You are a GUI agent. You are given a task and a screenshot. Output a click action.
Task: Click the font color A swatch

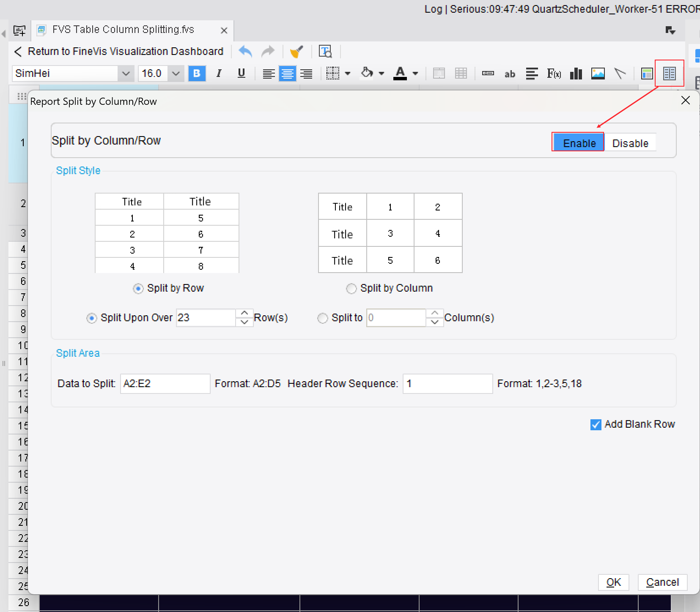point(400,74)
